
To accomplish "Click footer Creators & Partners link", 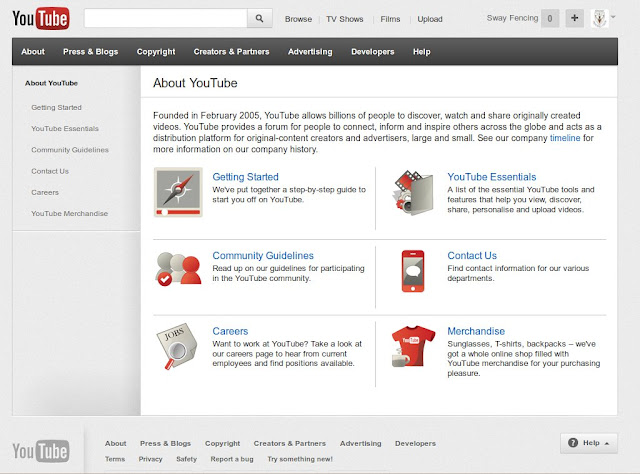I will coord(289,443).
